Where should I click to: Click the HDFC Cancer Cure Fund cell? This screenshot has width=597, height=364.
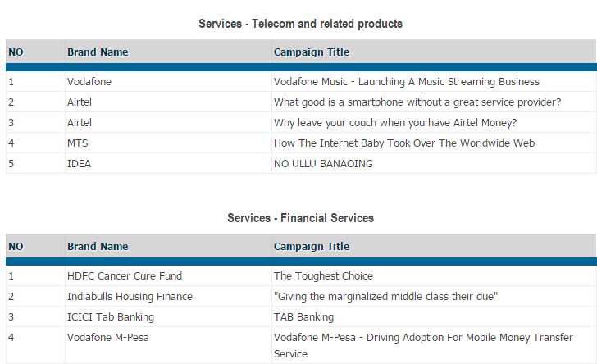coord(125,276)
